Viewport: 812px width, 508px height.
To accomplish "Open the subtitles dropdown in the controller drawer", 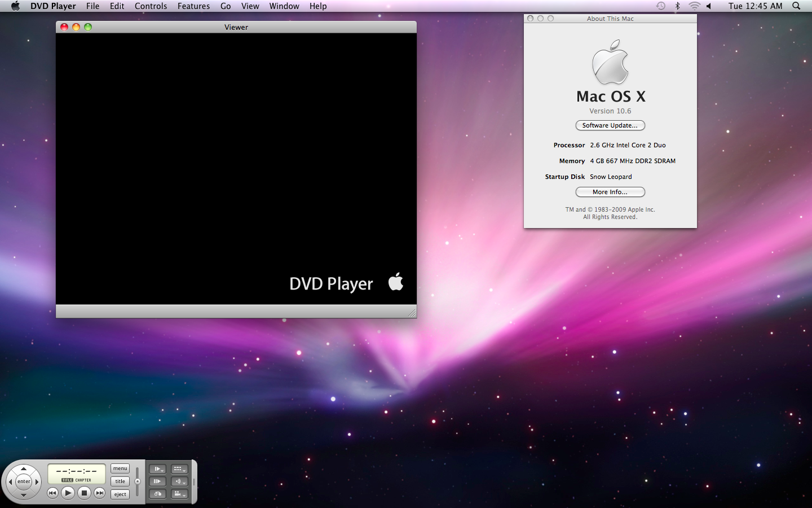I will 179,469.
